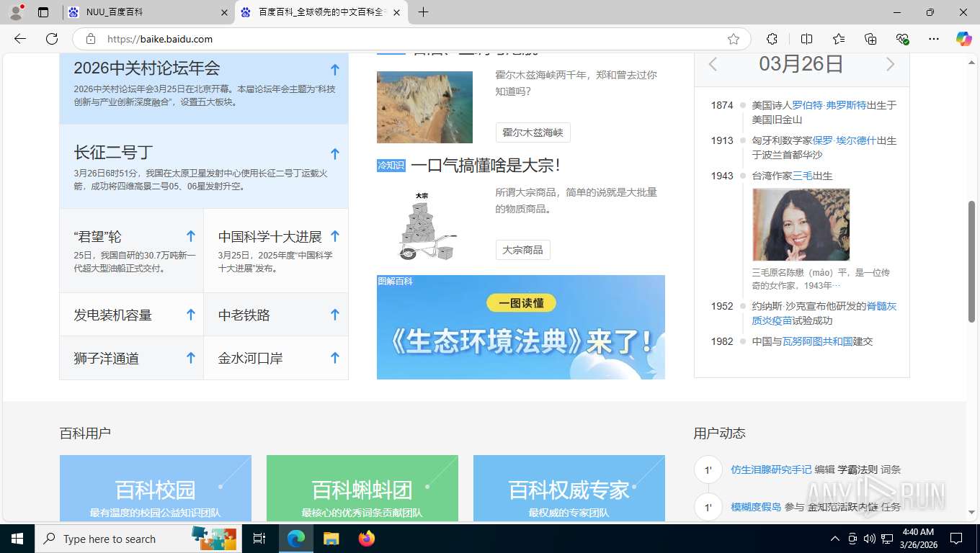
Task: Open the 百科蝌蚪团 card
Action: 362,488
